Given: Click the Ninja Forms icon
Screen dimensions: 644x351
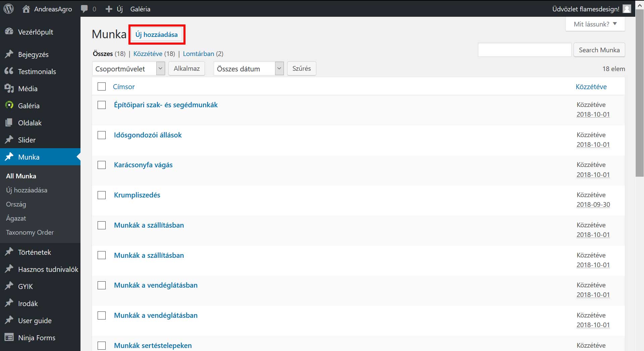Looking at the screenshot, I should click(x=9, y=337).
